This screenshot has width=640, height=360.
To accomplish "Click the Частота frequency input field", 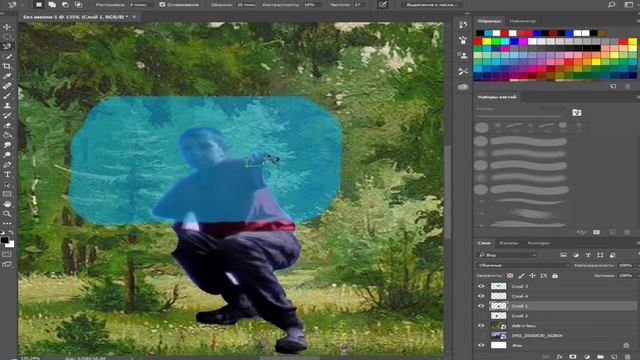I will 359,4.
